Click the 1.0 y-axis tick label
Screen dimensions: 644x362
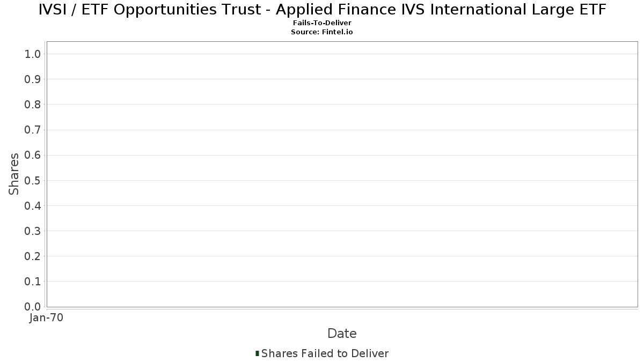pos(33,54)
